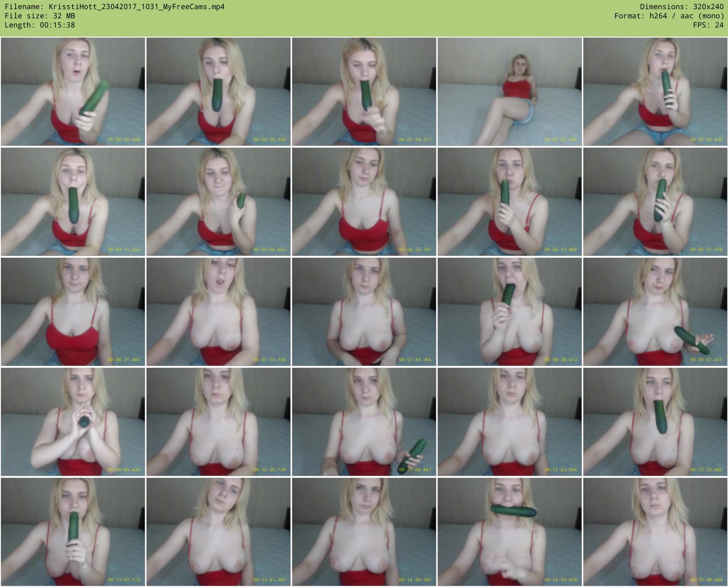728x587 pixels.
Task: Select the frame stamped 00:06:31.087
Action: [x=73, y=312]
